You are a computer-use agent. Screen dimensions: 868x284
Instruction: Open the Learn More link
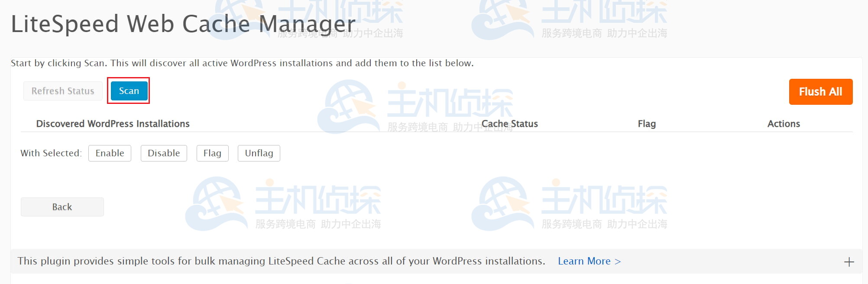[x=589, y=261]
